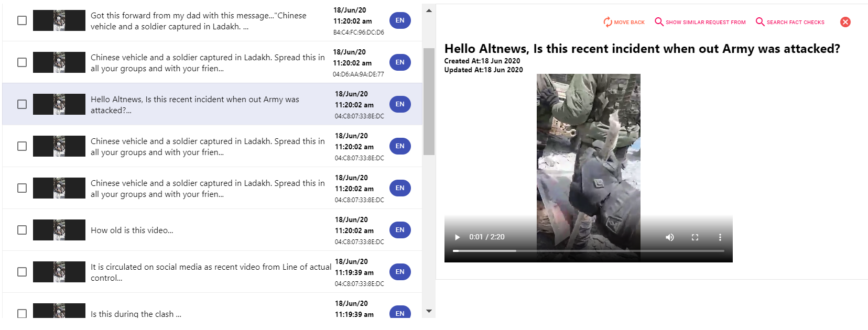Screen dimensions: 868x330
Task: Open request 'Got this forward from my dad with this message'
Action: pyautogui.click(x=198, y=21)
